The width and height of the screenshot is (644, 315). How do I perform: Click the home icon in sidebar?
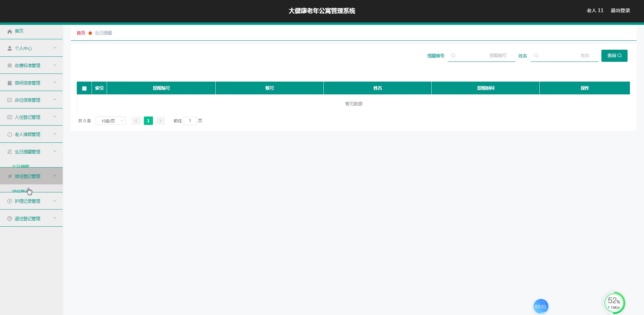pyautogui.click(x=10, y=31)
